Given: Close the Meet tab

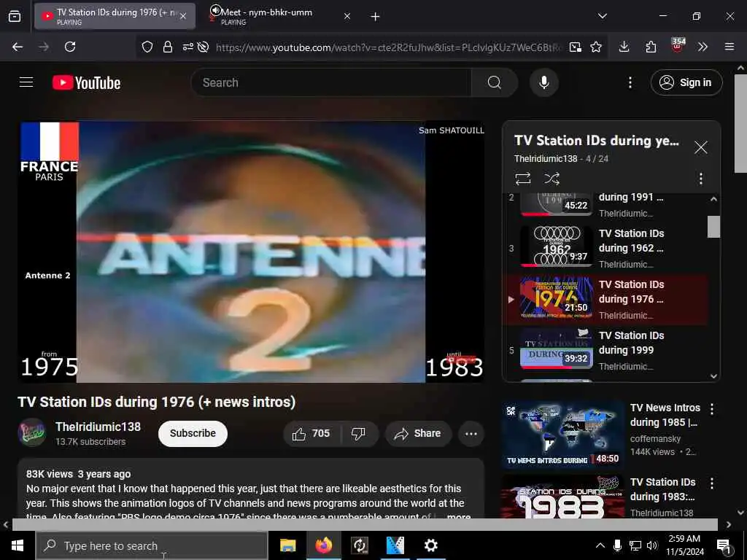Looking at the screenshot, I should [347, 17].
